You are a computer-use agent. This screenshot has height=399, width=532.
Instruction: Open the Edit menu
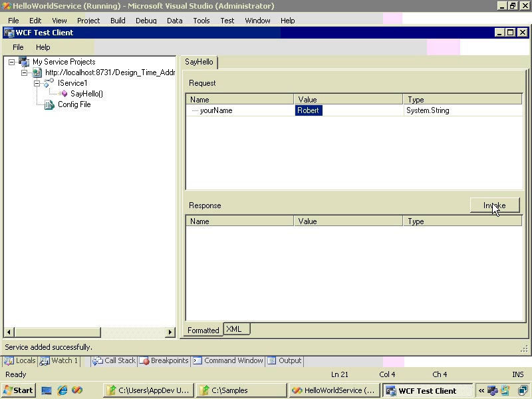(35, 21)
